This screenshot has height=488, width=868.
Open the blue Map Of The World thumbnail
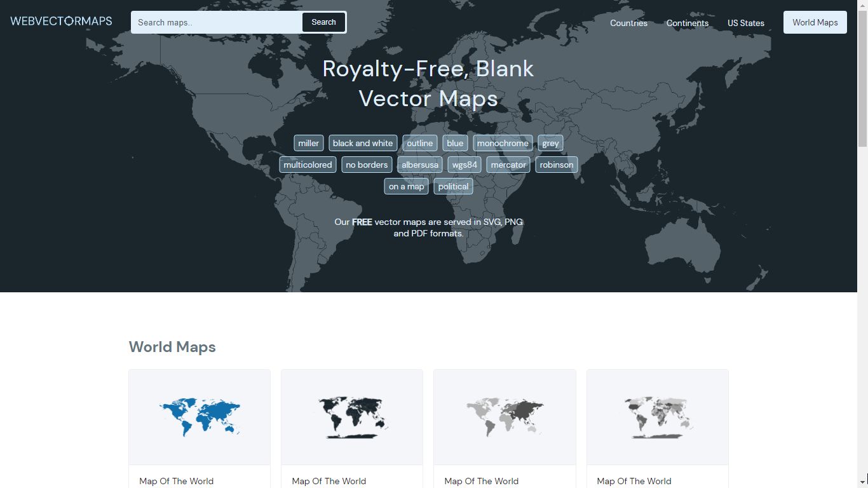(x=199, y=417)
